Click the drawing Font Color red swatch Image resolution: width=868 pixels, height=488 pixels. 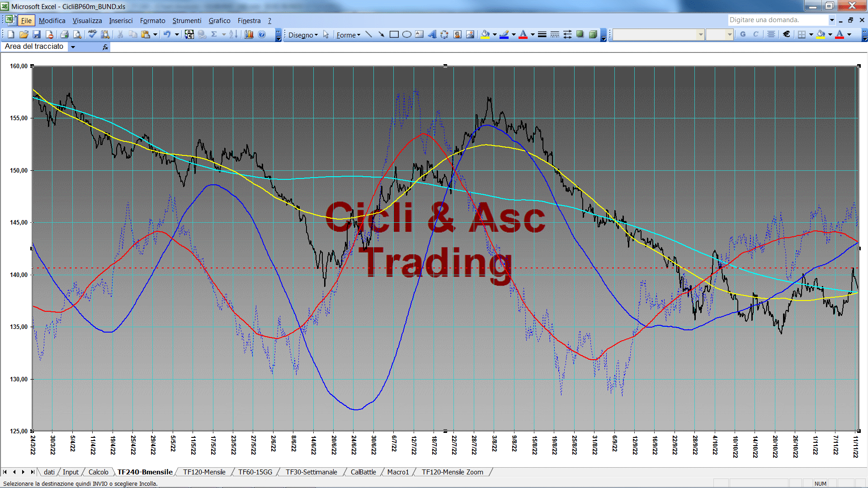tap(523, 34)
